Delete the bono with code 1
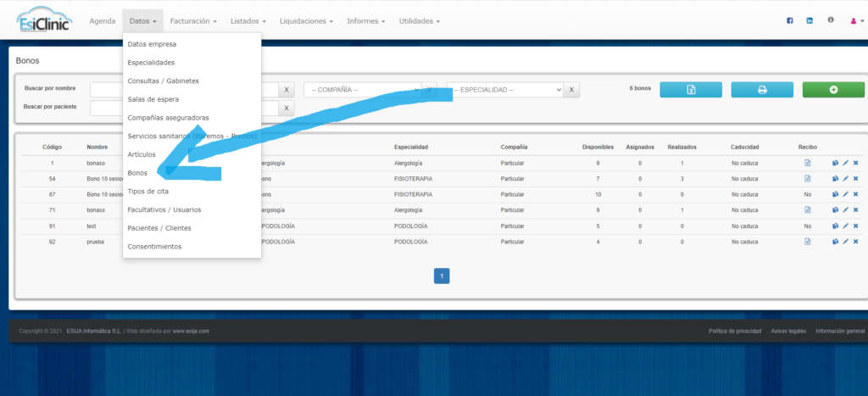 click(x=856, y=164)
